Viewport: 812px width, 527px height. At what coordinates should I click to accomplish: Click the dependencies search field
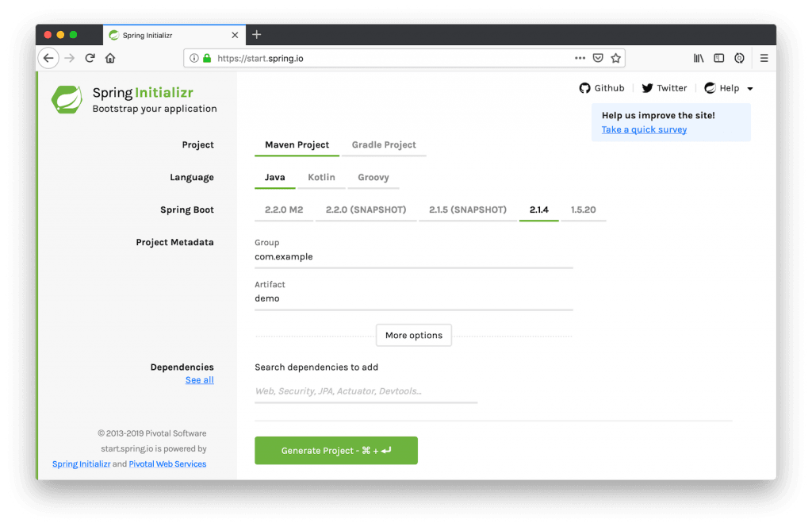(366, 391)
